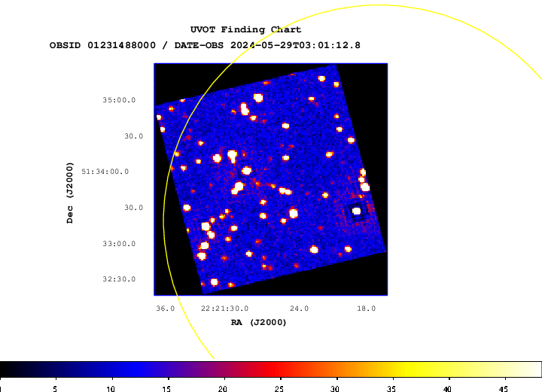Click the 22:21:30.0 right ascension tick label
Screen dimensions: 542x392
tap(224, 308)
